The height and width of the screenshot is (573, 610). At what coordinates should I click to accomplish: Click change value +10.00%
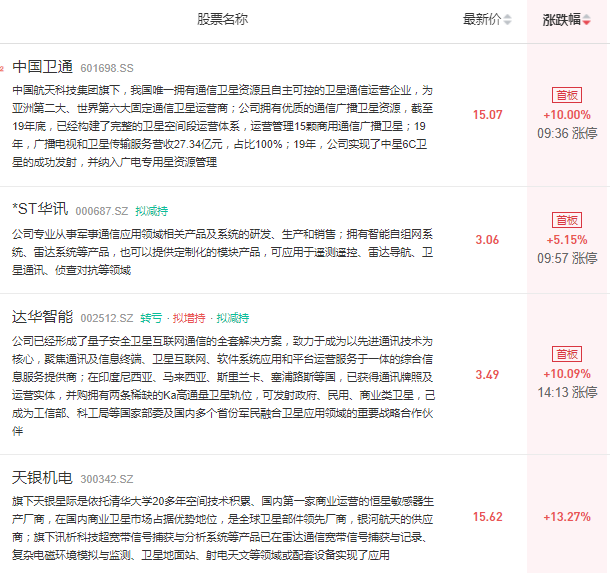coord(567,115)
